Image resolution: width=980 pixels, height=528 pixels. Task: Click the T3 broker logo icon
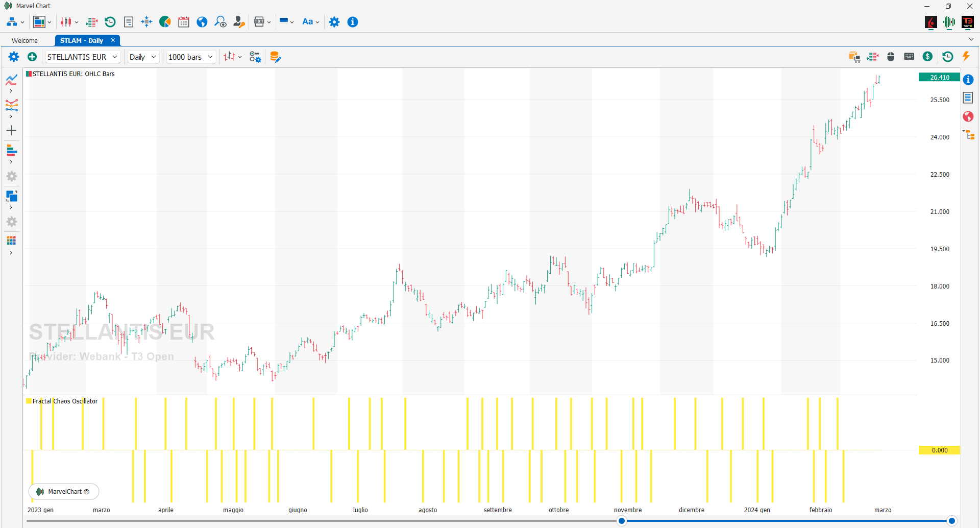(968, 22)
